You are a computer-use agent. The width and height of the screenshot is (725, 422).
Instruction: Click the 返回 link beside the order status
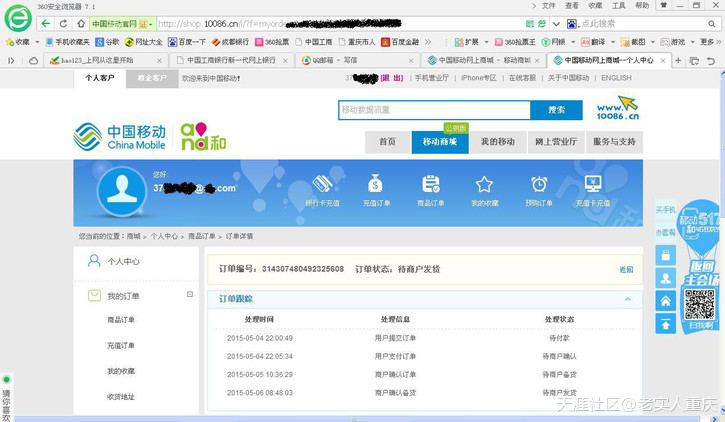point(626,269)
